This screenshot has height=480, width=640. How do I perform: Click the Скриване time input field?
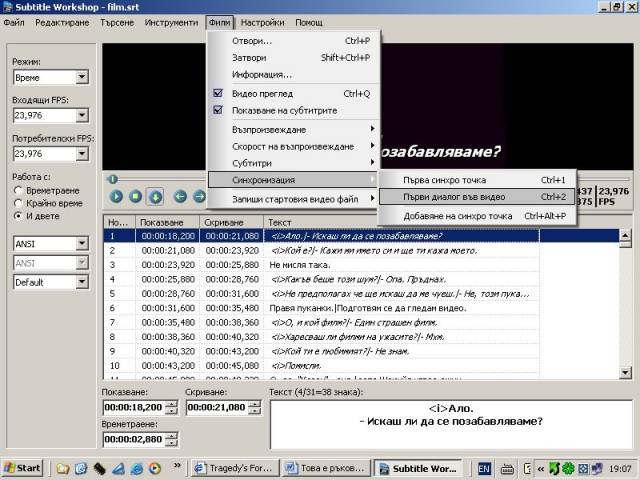(217, 407)
